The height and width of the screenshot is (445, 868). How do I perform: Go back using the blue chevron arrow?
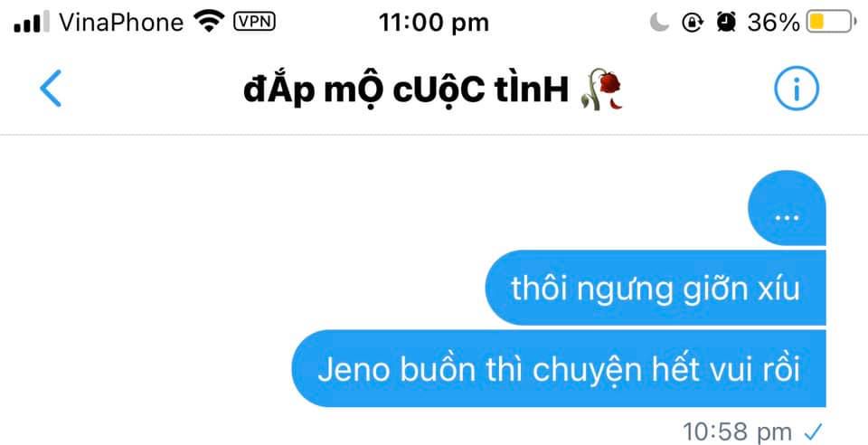[51, 89]
